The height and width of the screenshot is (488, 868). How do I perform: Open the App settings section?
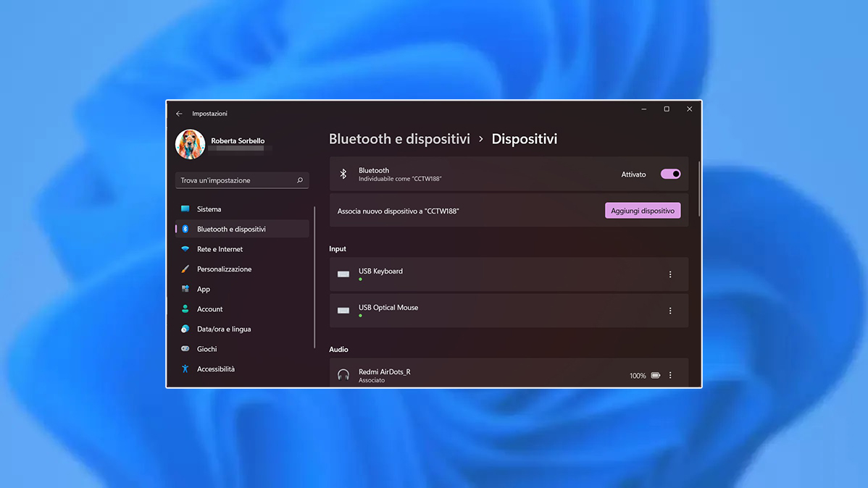204,289
